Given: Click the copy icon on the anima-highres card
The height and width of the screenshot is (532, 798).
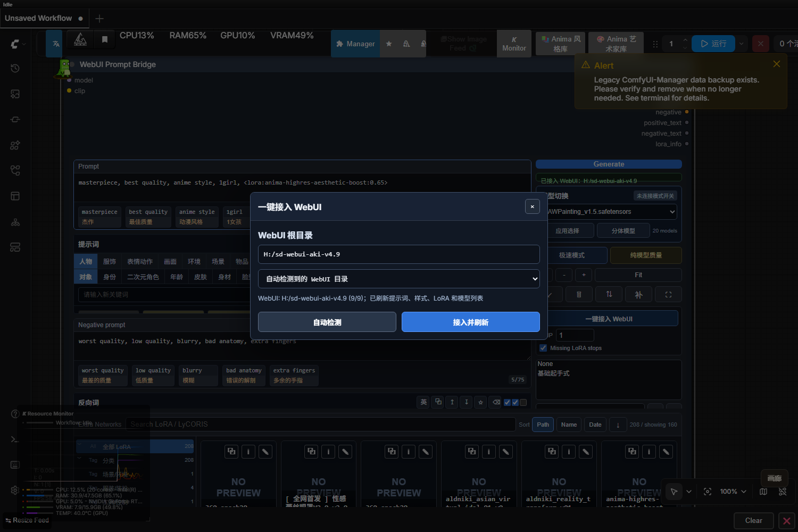Looking at the screenshot, I should click(x=632, y=452).
